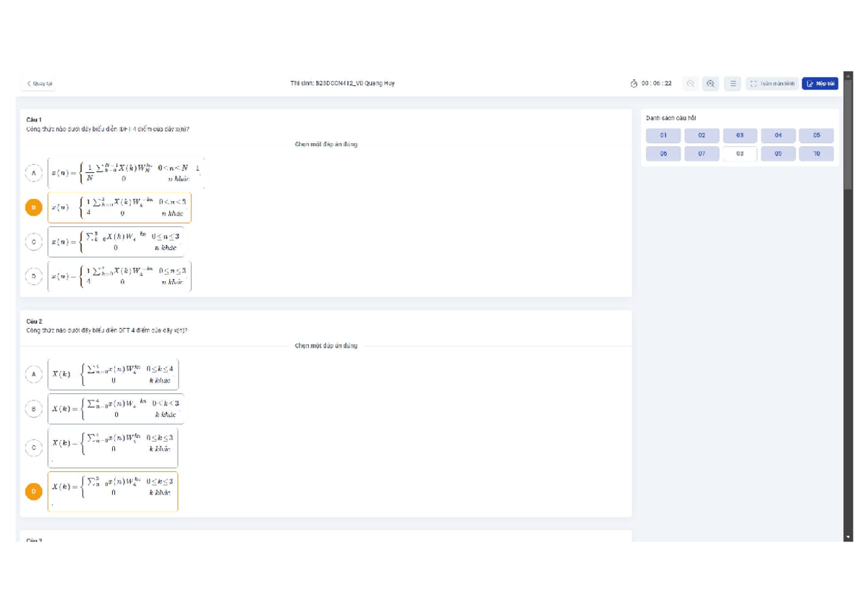This screenshot has height=613, width=868.
Task: Navigate to unanswered question 08
Action: (740, 154)
